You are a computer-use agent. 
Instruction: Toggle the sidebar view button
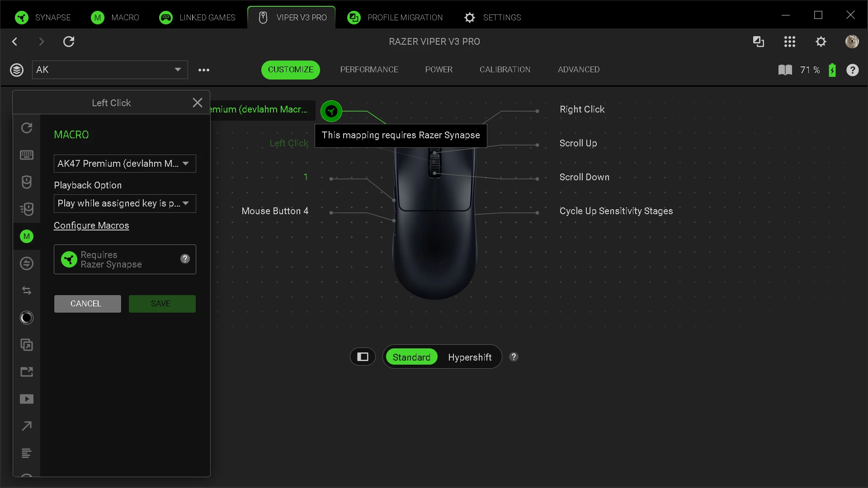coord(363,357)
